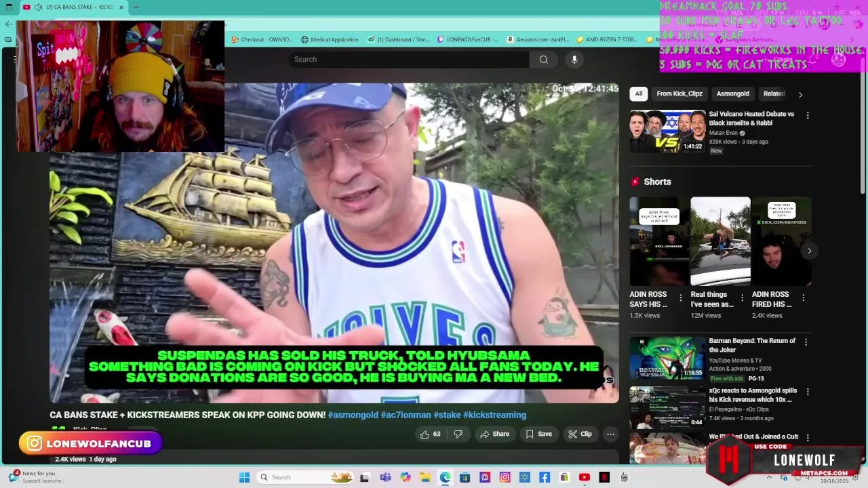Click the main video player to pause
Image resolution: width=868 pixels, height=488 pixels.
coord(334,243)
